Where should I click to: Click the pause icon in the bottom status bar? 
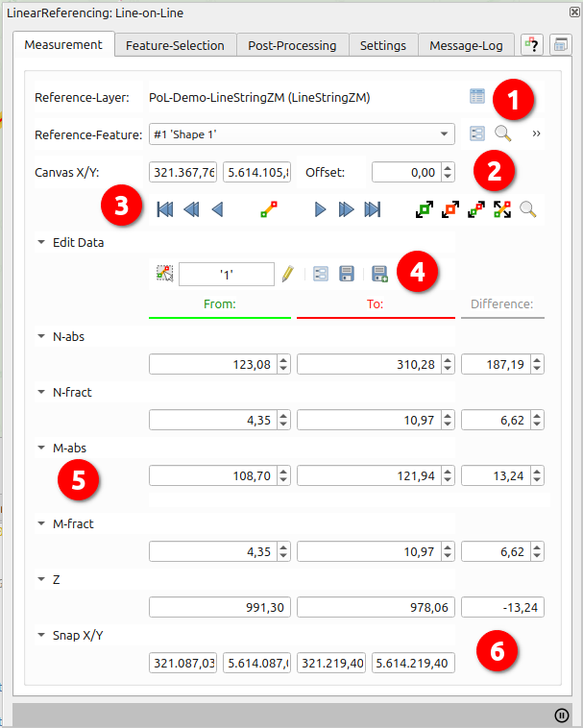pyautogui.click(x=562, y=715)
